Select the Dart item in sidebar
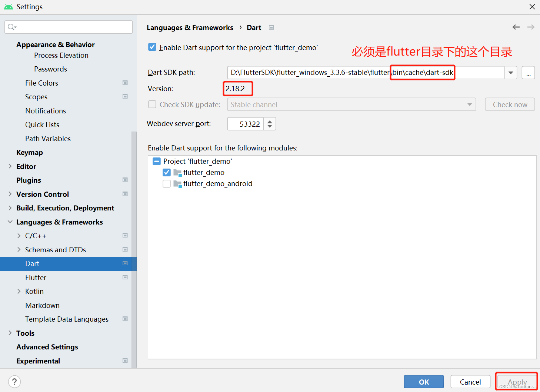 coord(69,264)
